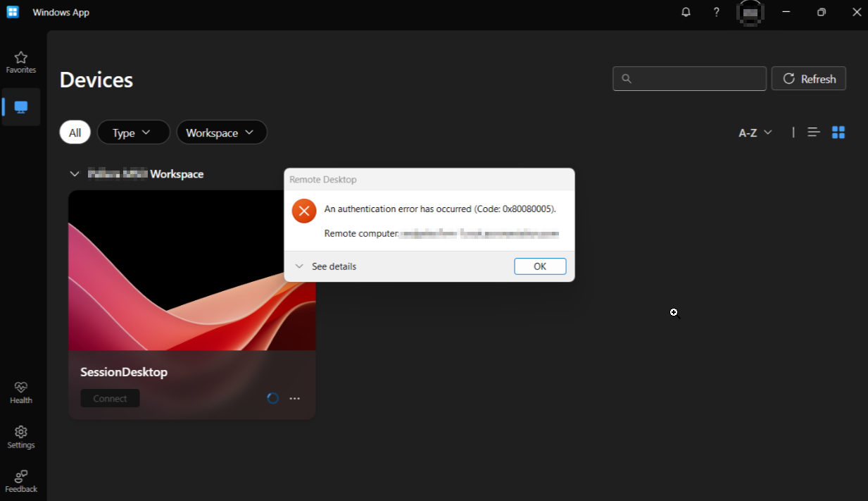Select the All filter pill

click(75, 132)
